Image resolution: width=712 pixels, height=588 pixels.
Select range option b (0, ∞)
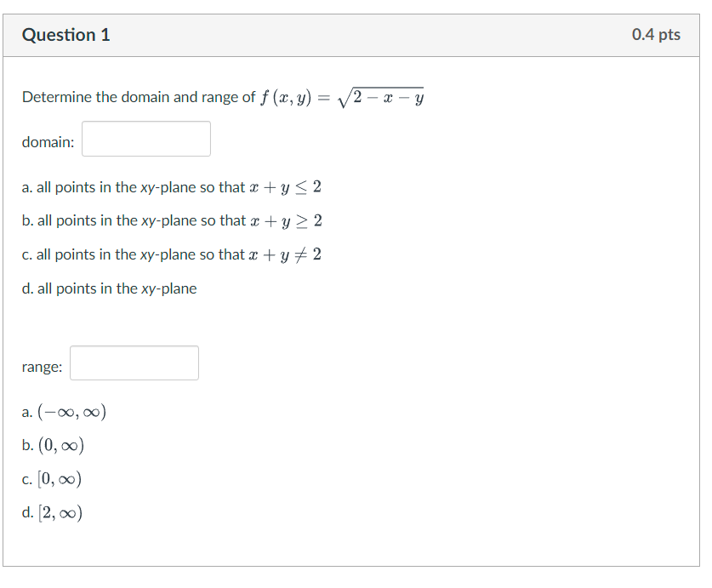pos(53,445)
